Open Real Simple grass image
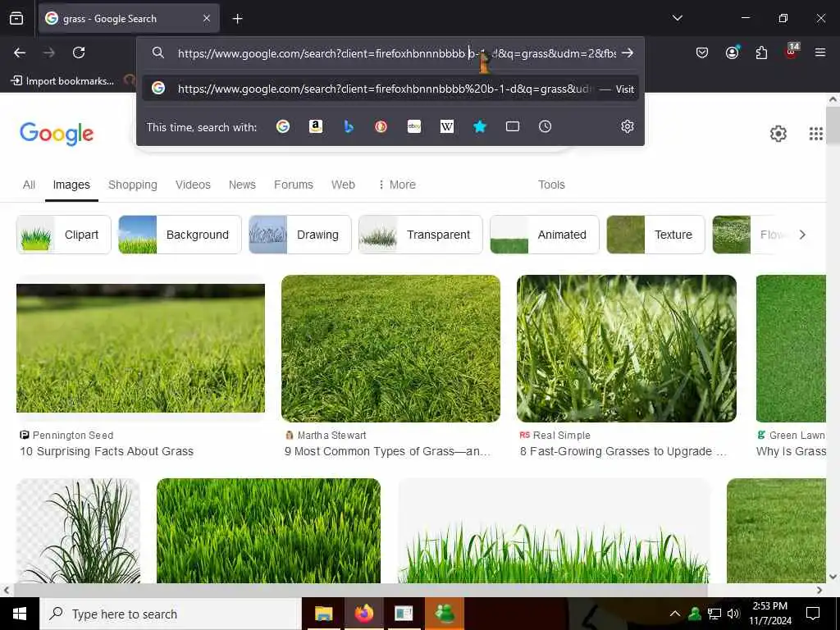840x630 pixels. tap(626, 349)
